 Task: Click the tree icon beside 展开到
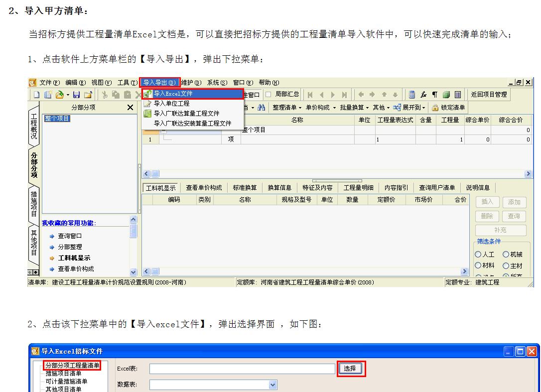coord(397,107)
